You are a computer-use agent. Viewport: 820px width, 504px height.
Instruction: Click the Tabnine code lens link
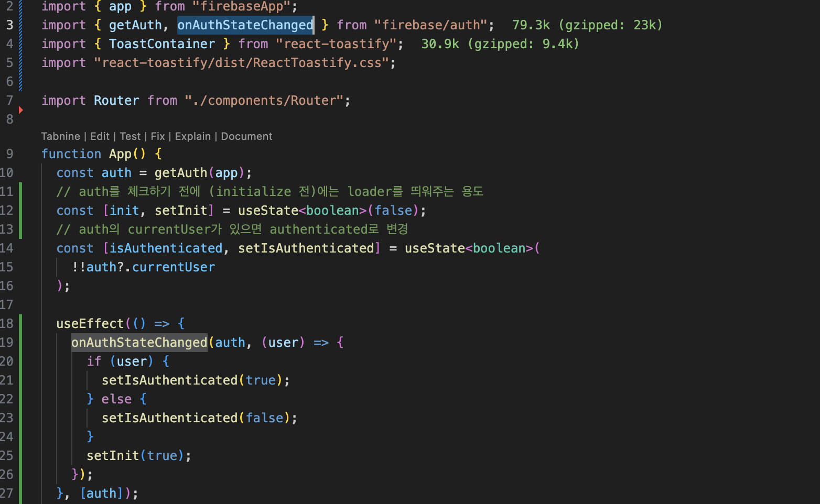coord(60,136)
